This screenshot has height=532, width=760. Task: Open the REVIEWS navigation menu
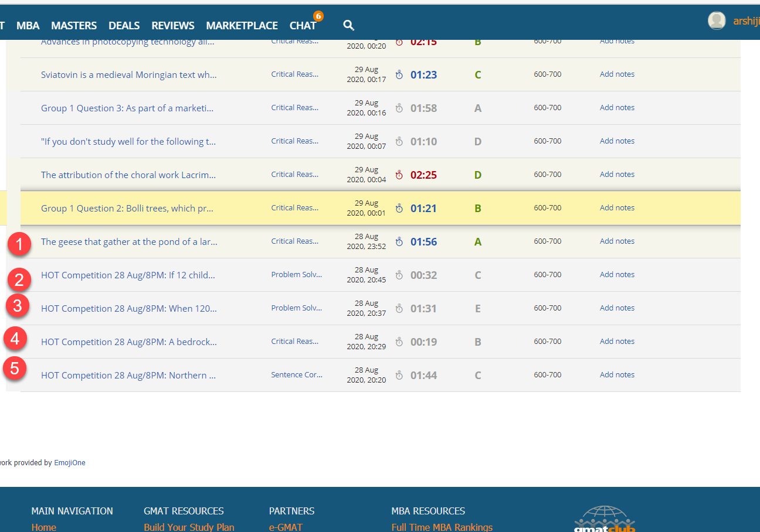[x=173, y=26]
